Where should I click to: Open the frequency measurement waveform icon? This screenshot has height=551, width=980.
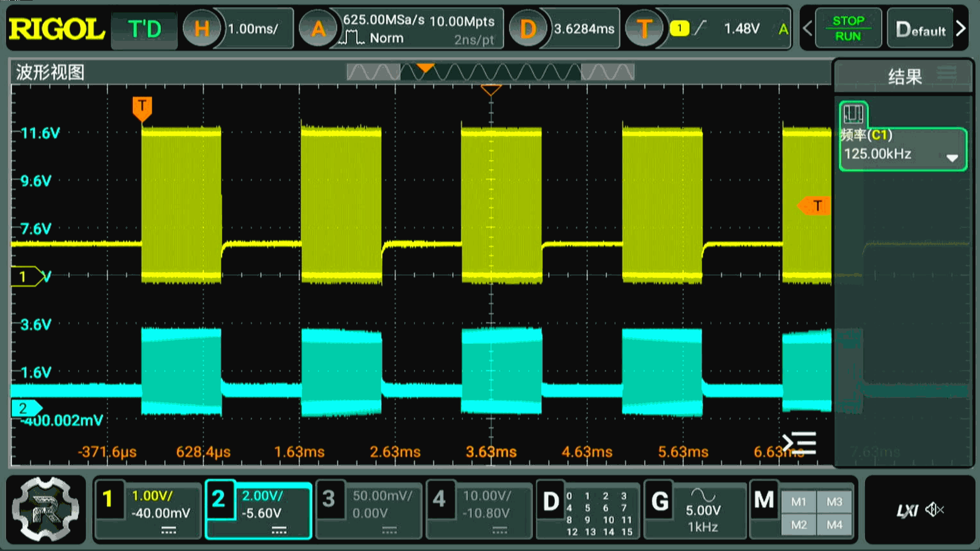pos(853,113)
